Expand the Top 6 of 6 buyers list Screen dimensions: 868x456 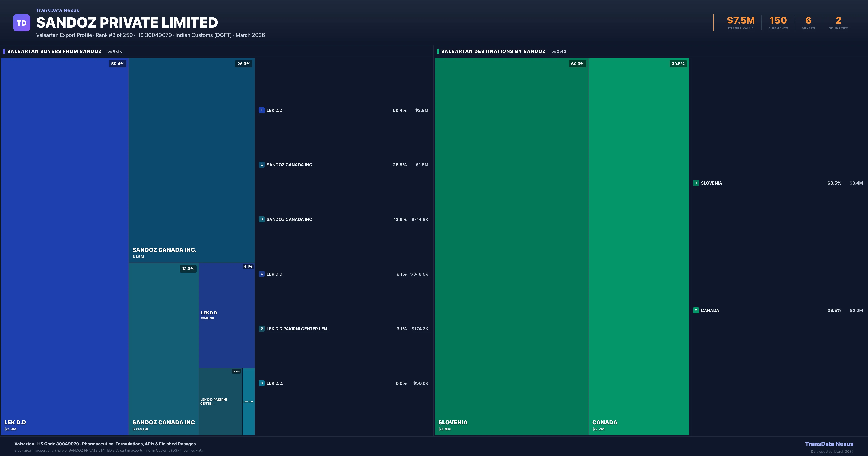point(114,51)
